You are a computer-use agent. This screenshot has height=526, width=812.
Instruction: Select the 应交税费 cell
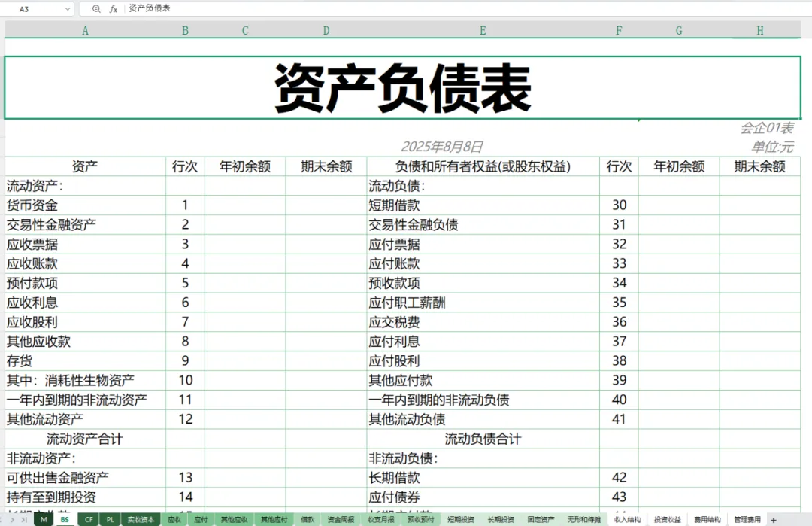pos(483,322)
